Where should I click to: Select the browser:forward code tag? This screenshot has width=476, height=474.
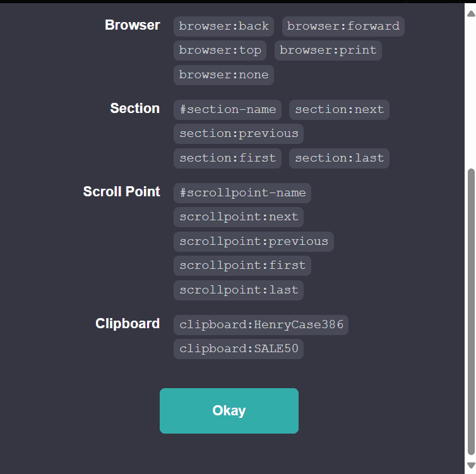tap(343, 27)
